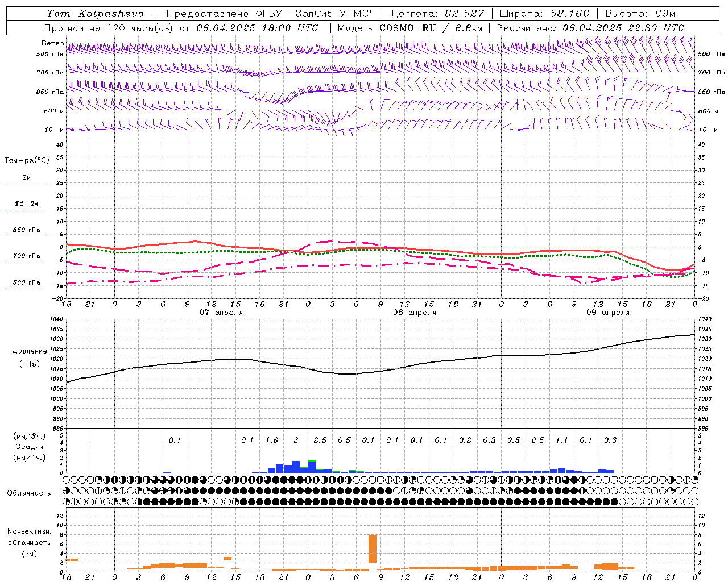Click the '(км)' convective cloud unit label
This screenshot has width=728, height=582.
click(x=30, y=553)
